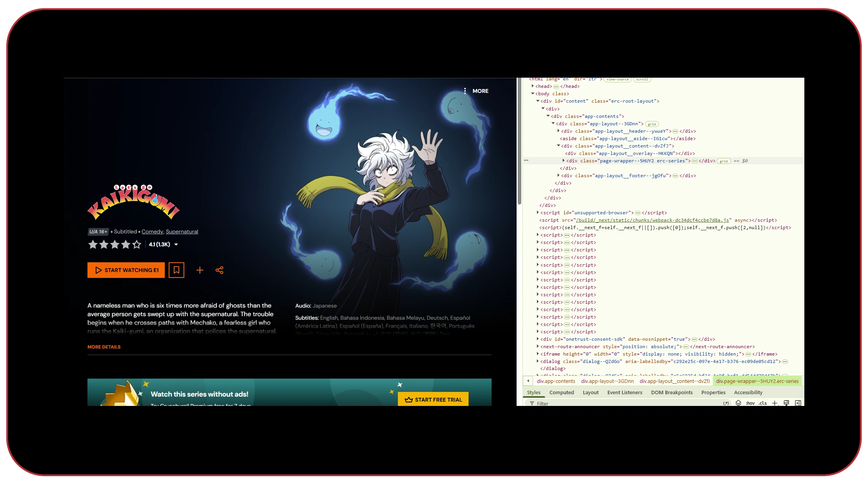This screenshot has height=484, width=868.
Task: Open the Layout tab
Action: tap(590, 392)
